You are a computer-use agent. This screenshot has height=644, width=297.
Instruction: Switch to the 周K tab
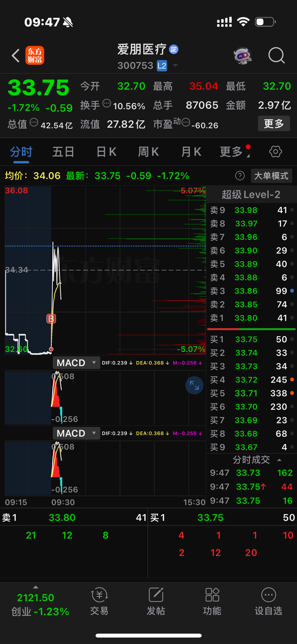point(148,152)
